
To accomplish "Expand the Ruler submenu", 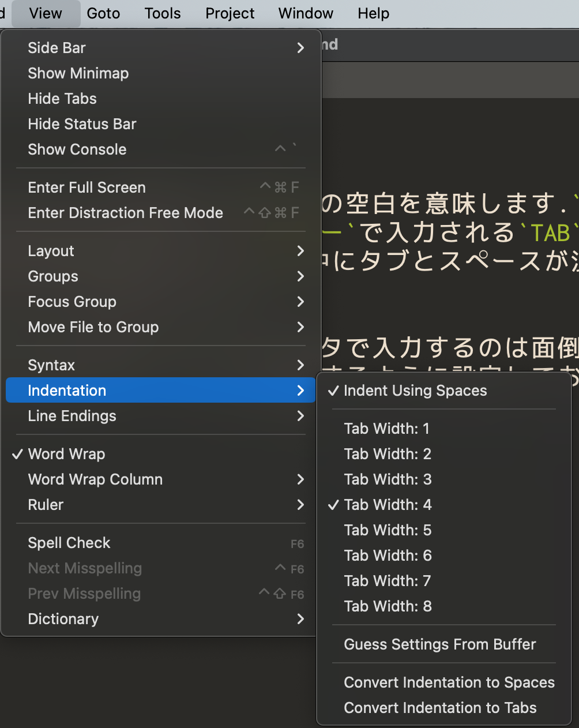I will 45,505.
